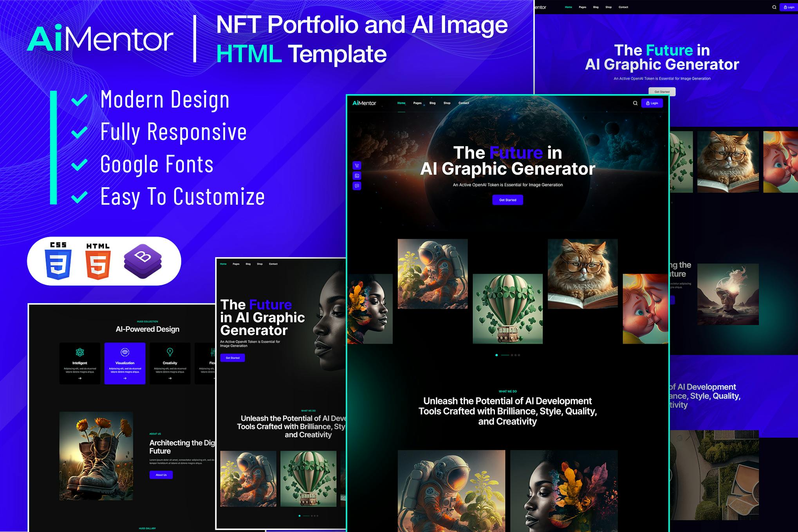798x532 pixels.
Task: Click the shopping cart sidebar icon
Action: [357, 165]
